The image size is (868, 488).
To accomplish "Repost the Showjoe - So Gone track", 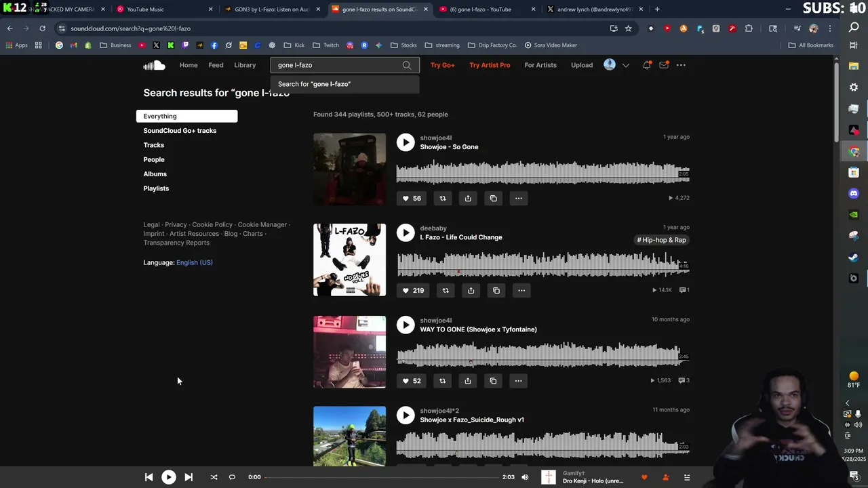I will coord(443,199).
